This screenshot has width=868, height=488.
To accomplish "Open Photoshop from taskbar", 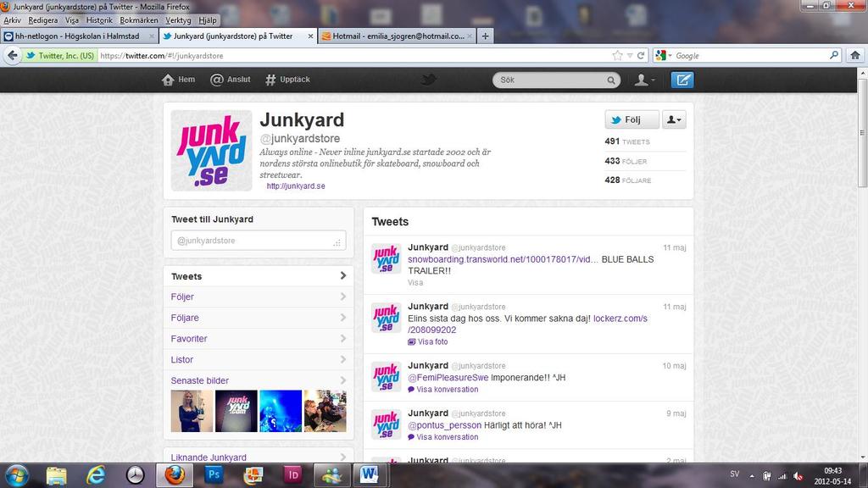I will point(214,475).
